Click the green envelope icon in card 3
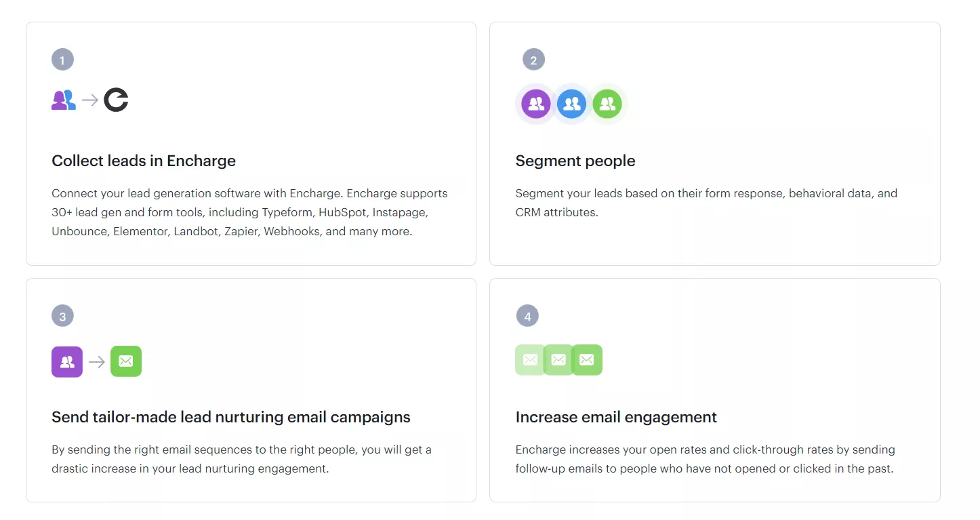 coord(126,361)
